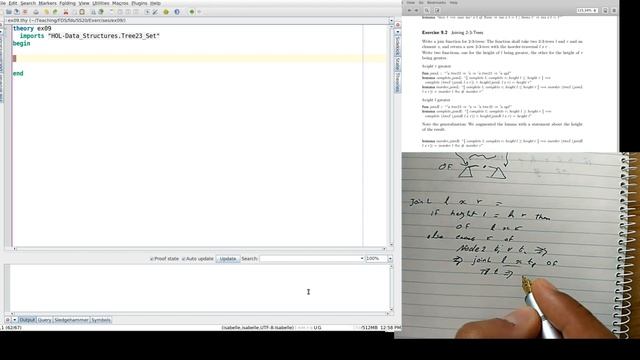The image size is (640, 360).
Task: Go back in the PDF viewer toolbar
Action: tap(409, 10)
